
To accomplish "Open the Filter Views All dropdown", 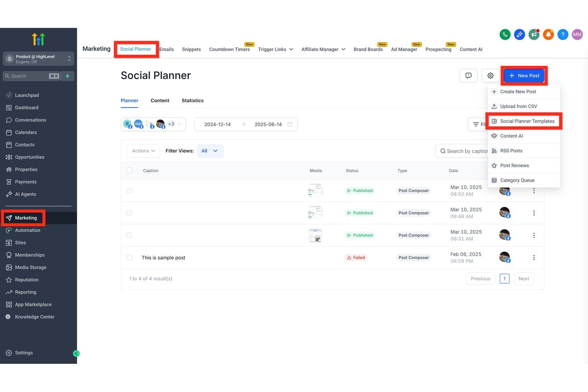I will [210, 151].
